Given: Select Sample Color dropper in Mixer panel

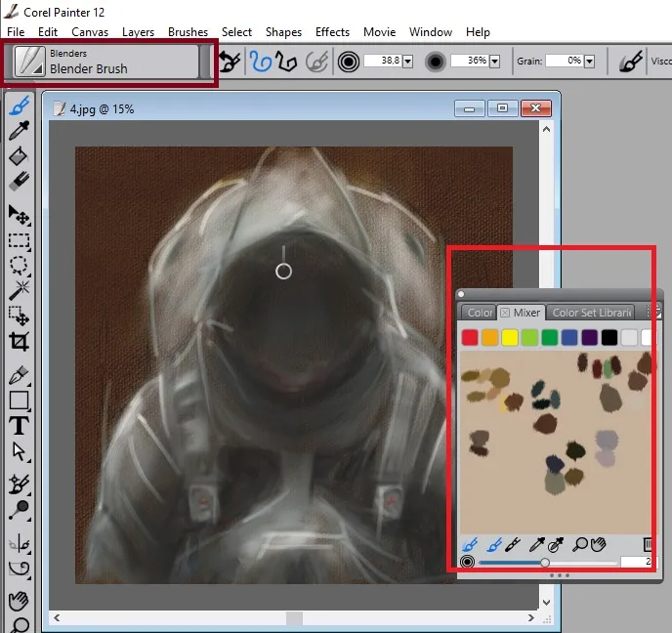Looking at the screenshot, I should click(536, 545).
